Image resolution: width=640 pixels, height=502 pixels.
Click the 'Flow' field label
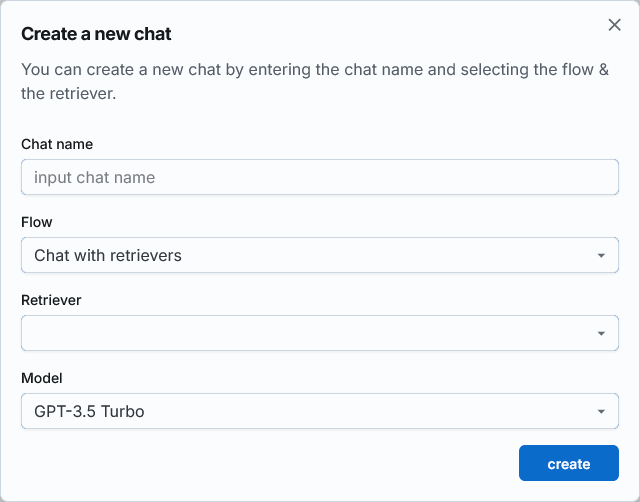(37, 222)
